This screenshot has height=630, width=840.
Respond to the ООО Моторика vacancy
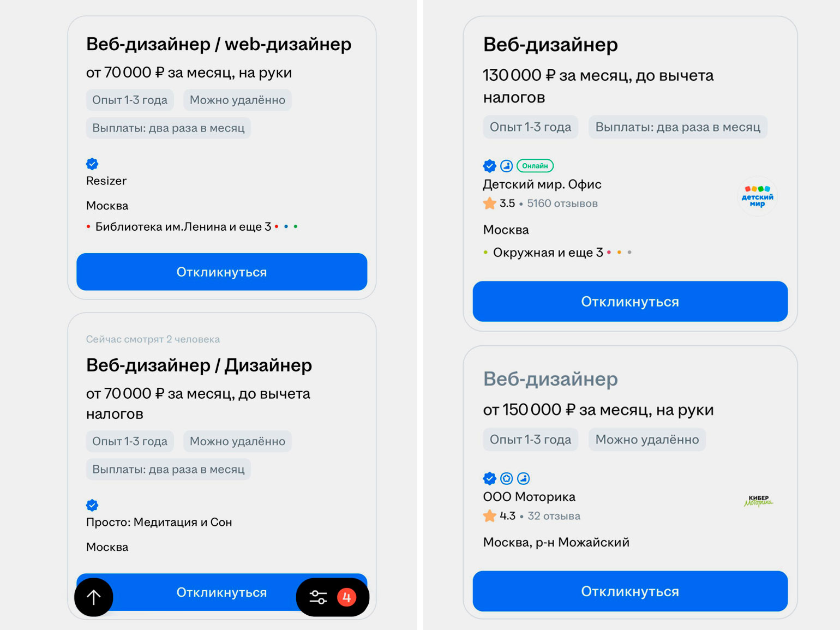(x=630, y=591)
